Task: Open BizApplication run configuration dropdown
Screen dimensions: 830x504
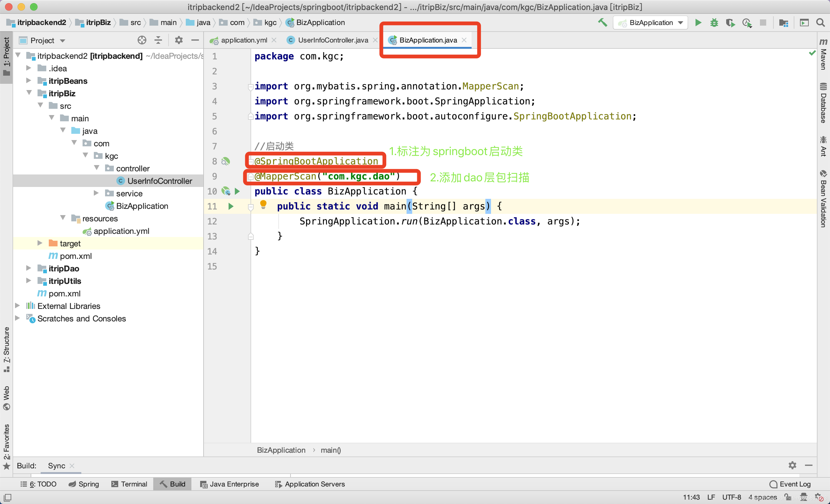Action: tap(650, 23)
